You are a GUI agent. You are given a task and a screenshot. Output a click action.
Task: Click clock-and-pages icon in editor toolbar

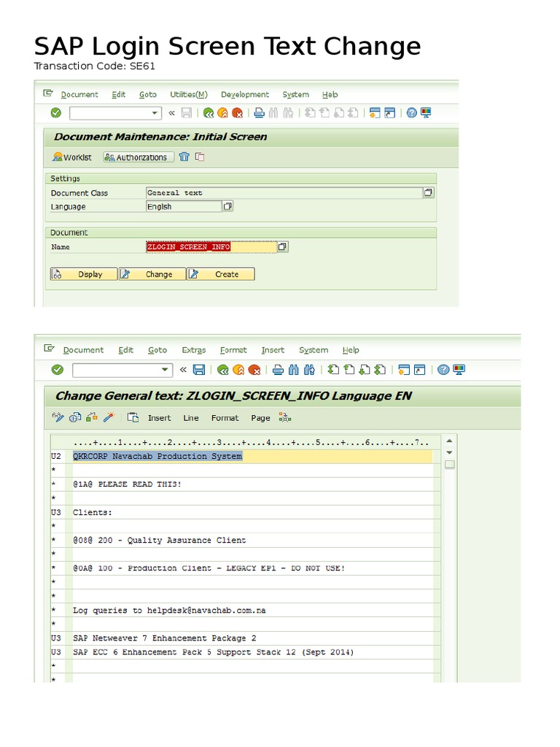[x=75, y=418]
